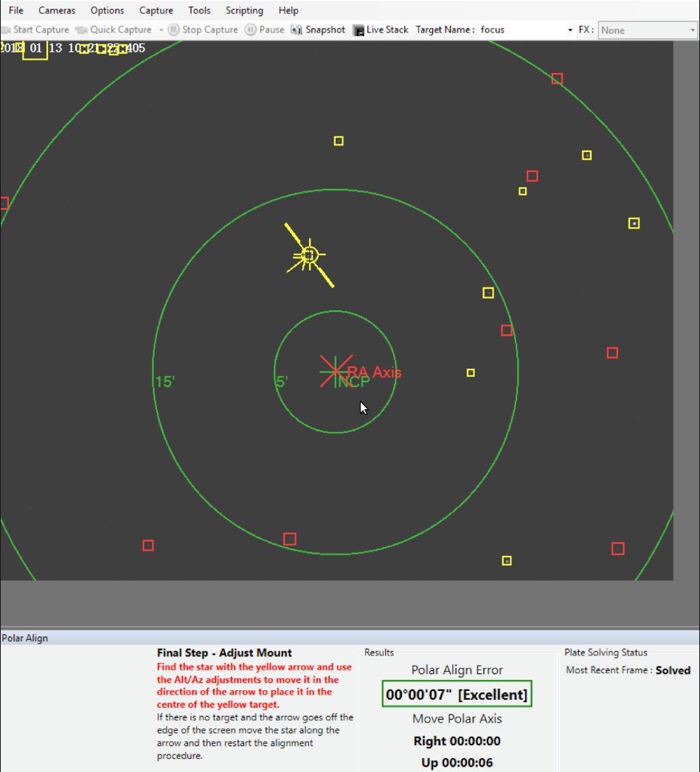Click the "5'" circle label
700x772 pixels.
point(281,381)
